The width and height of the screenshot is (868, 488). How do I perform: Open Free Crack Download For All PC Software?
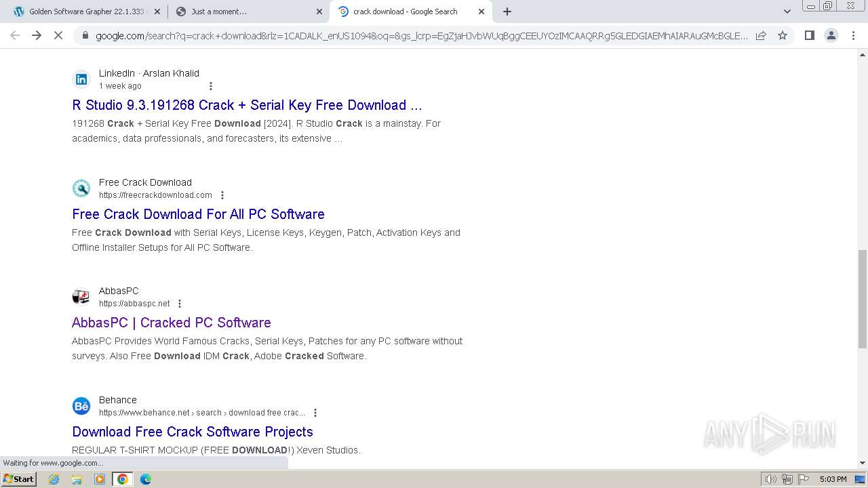point(198,214)
